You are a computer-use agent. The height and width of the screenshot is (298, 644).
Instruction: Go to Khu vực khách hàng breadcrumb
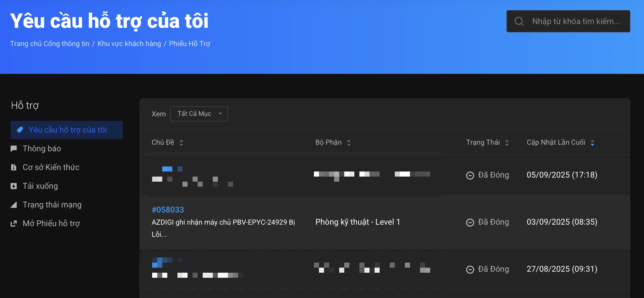point(129,44)
